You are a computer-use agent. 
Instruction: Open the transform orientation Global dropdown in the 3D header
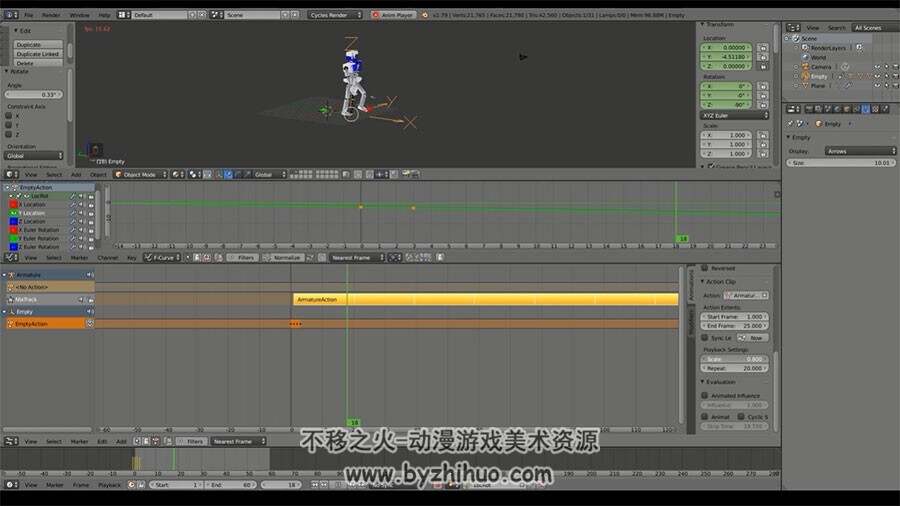tap(269, 174)
